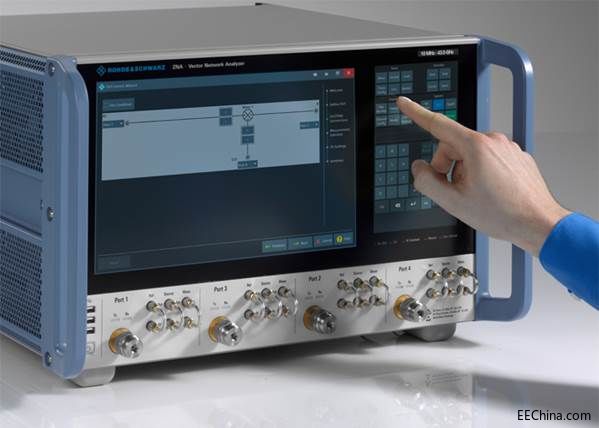The image size is (599, 428).
Task: Open the LO port dropdown below mixer
Action: click(248, 164)
